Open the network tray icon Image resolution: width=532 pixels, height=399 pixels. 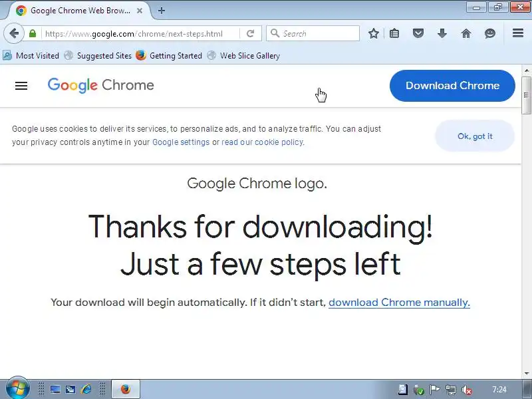[451, 390]
